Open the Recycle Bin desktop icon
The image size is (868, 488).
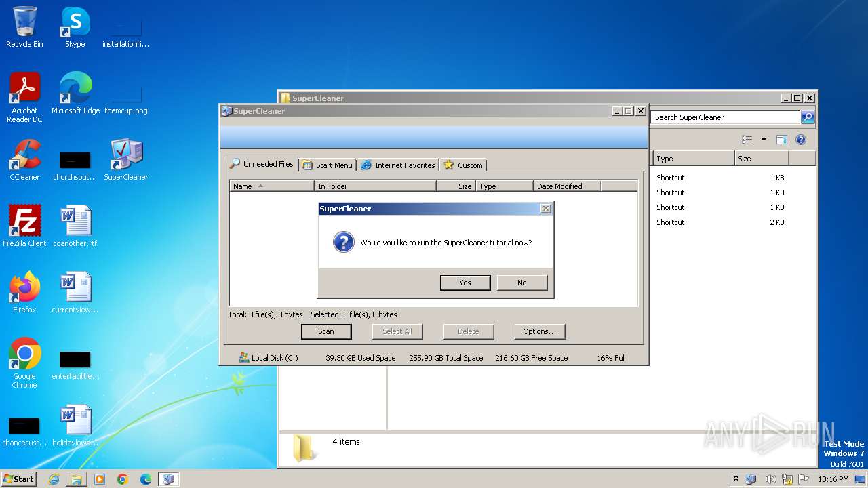coord(24,27)
